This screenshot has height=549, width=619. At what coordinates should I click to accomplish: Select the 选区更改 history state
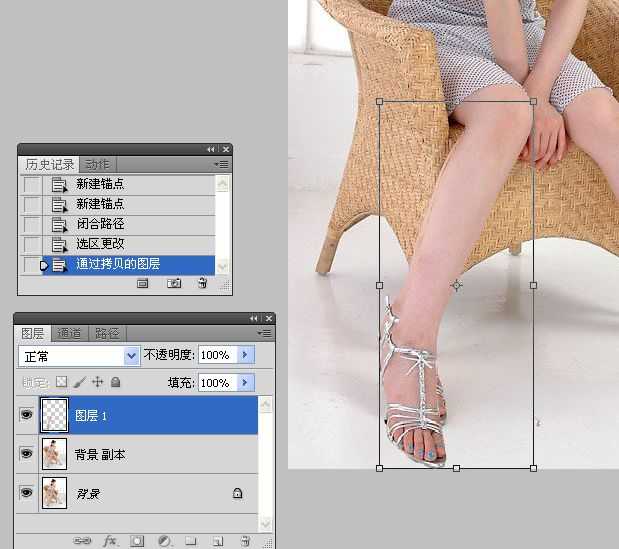point(118,244)
